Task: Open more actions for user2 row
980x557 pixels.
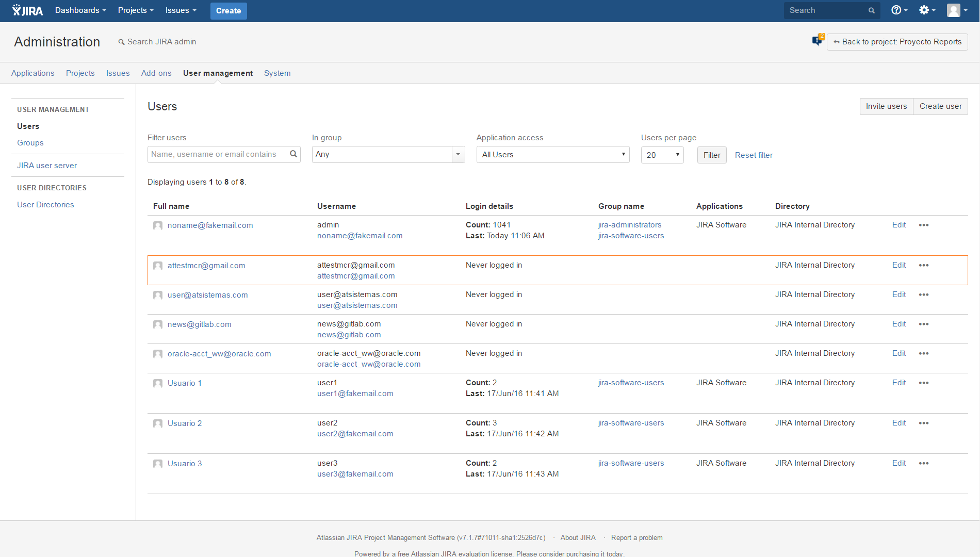Action: point(924,423)
